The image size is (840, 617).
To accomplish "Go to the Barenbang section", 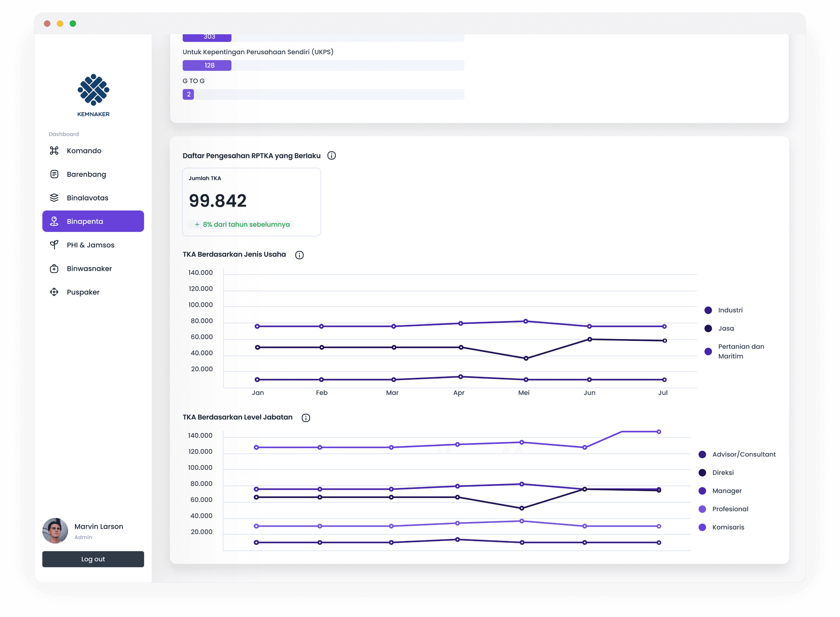I will click(93, 174).
